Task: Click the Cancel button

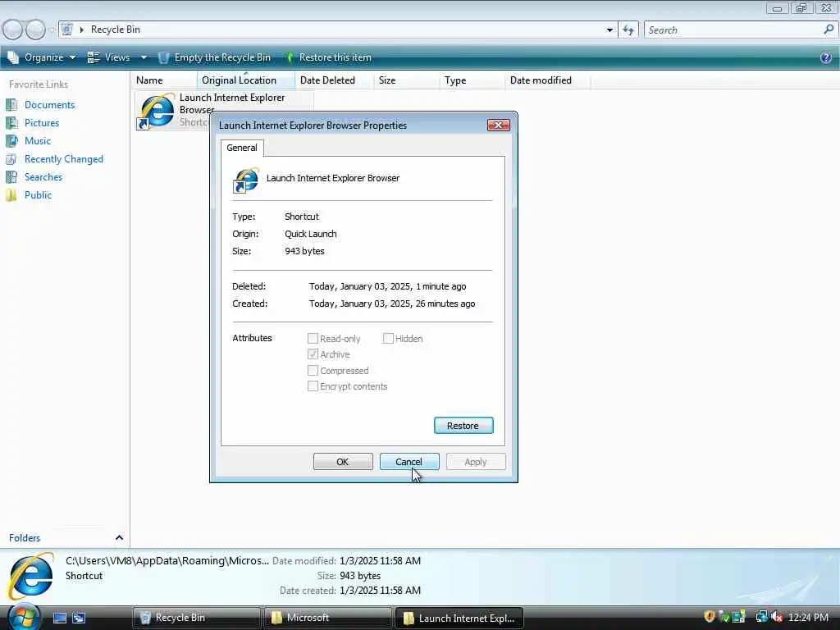Action: click(409, 462)
